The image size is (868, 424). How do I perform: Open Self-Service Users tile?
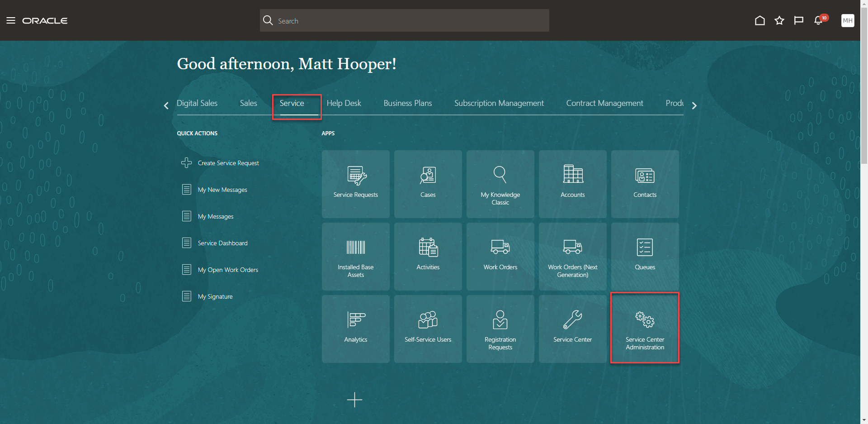coord(428,329)
